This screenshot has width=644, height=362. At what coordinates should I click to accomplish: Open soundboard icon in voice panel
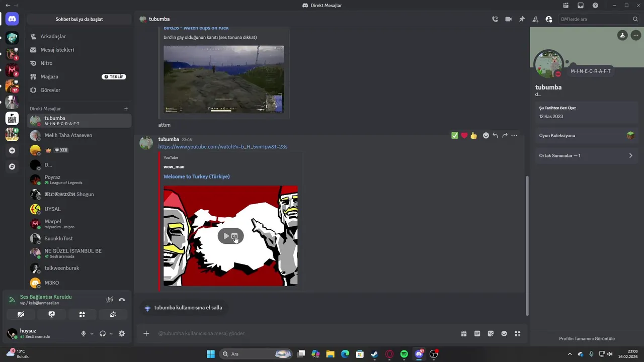pyautogui.click(x=113, y=314)
